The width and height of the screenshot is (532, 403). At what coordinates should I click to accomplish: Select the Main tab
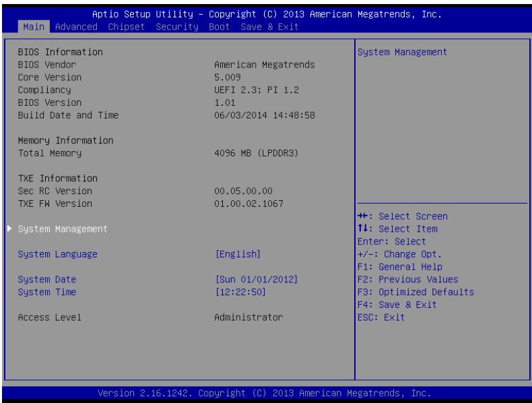[34, 27]
